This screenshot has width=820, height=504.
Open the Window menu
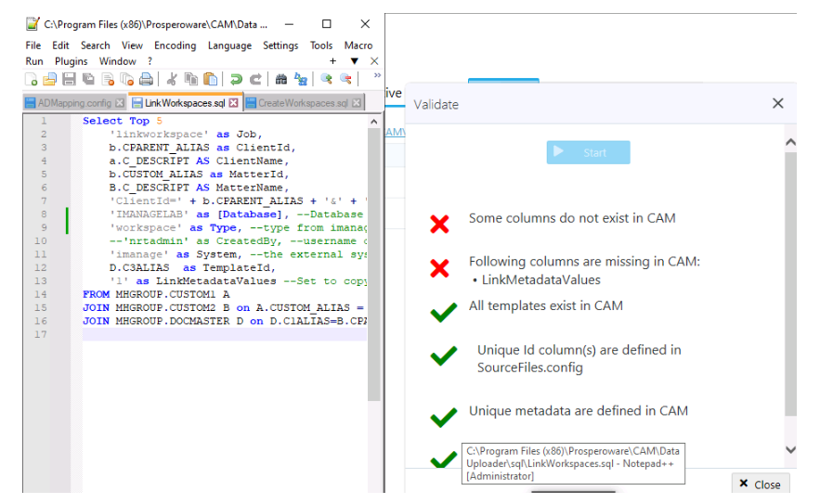click(x=118, y=61)
